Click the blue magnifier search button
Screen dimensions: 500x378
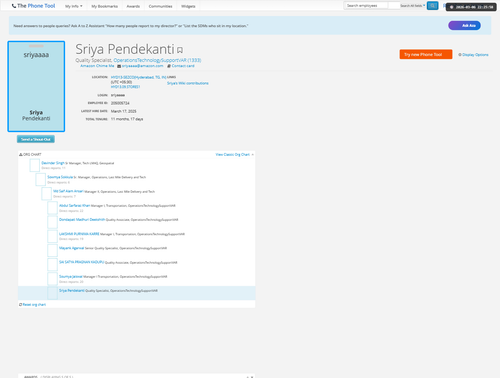(432, 5)
